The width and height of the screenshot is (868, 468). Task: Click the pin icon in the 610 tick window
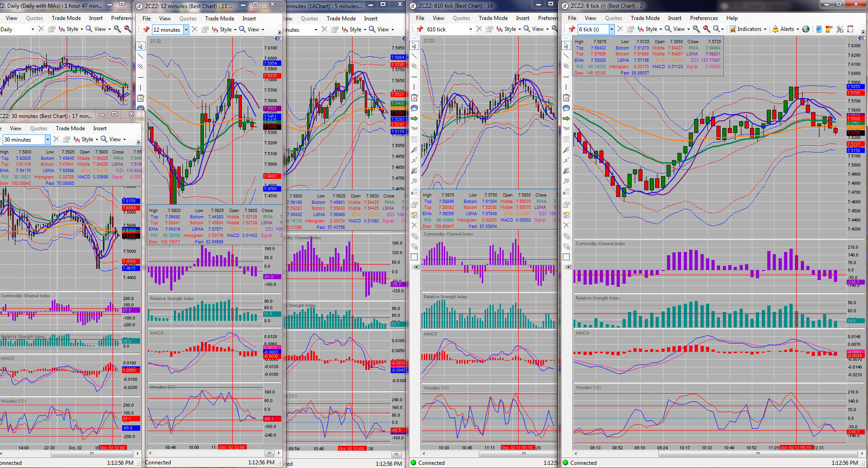point(420,29)
